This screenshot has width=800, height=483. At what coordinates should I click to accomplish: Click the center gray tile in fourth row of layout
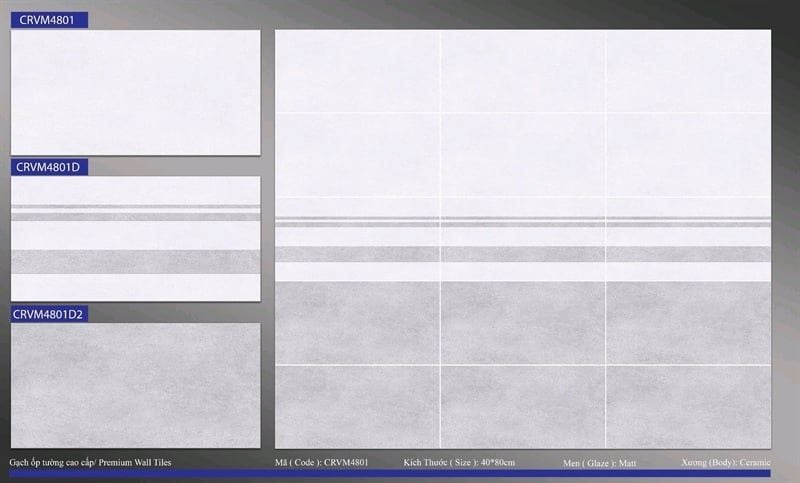coord(523,323)
